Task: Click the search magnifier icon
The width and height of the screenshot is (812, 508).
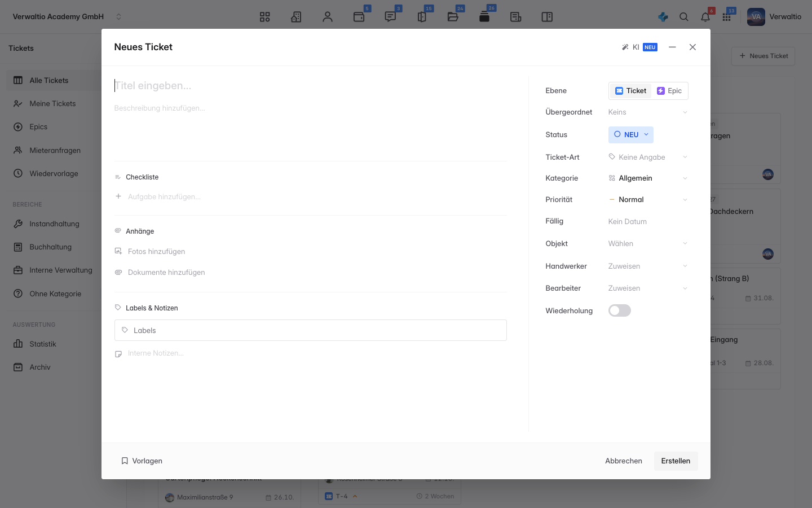Action: coord(684,17)
